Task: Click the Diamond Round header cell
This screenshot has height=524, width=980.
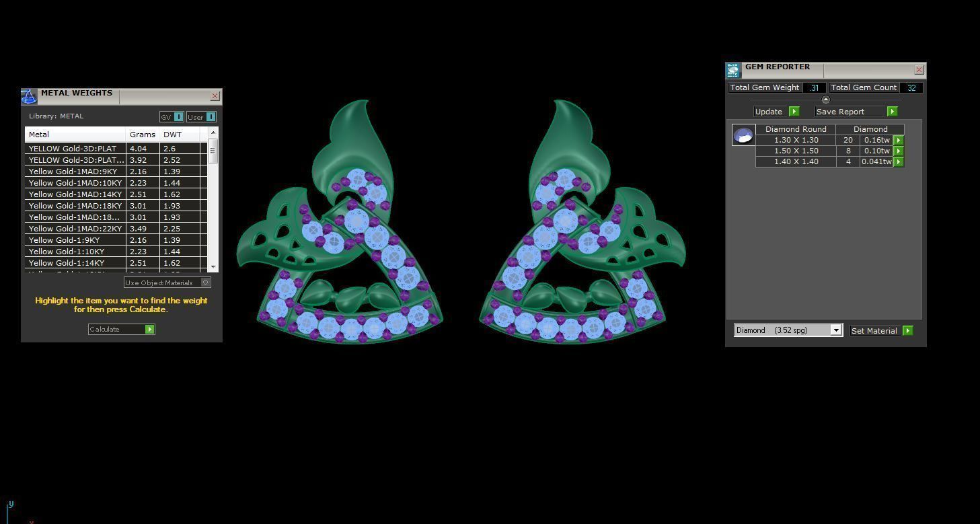Action: pyautogui.click(x=796, y=129)
